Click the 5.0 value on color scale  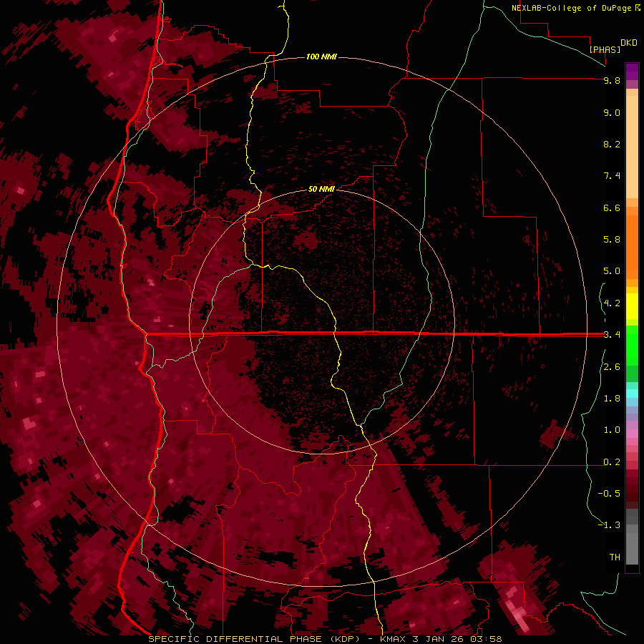click(612, 271)
